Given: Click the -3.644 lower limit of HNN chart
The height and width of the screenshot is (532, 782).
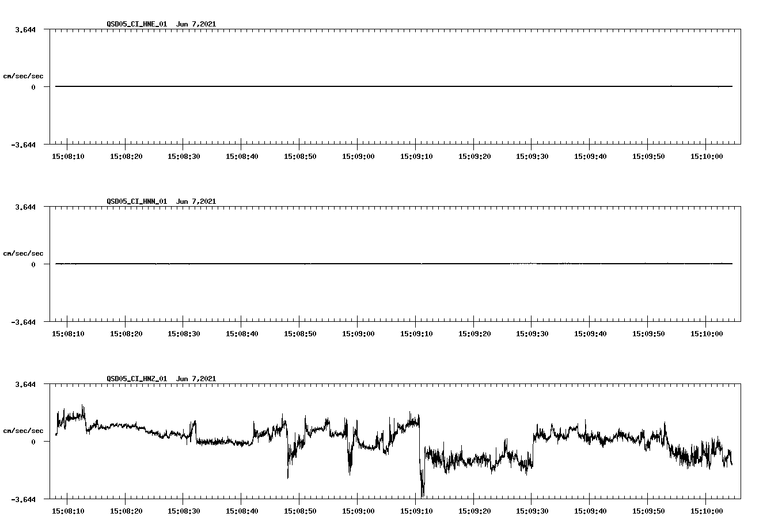Looking at the screenshot, I should point(24,322).
